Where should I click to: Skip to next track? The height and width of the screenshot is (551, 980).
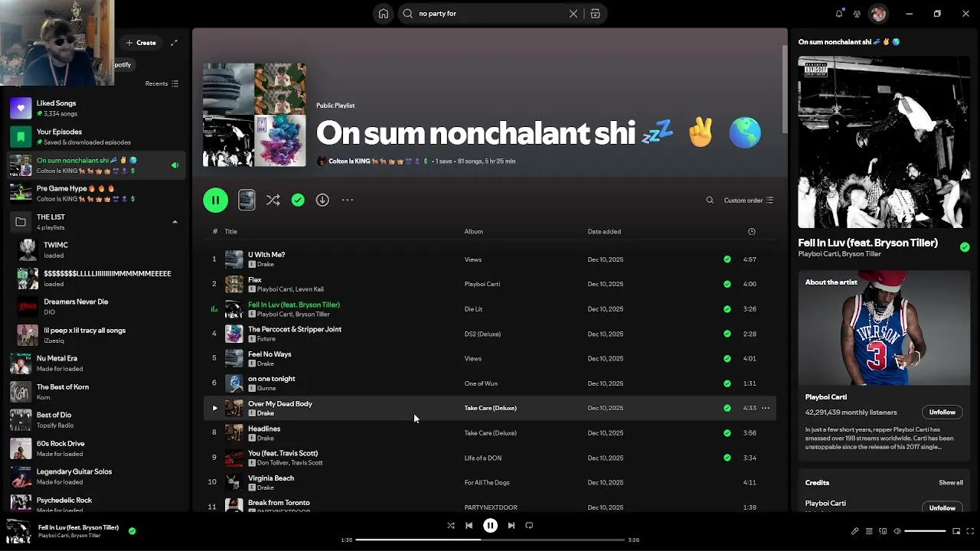point(511,526)
